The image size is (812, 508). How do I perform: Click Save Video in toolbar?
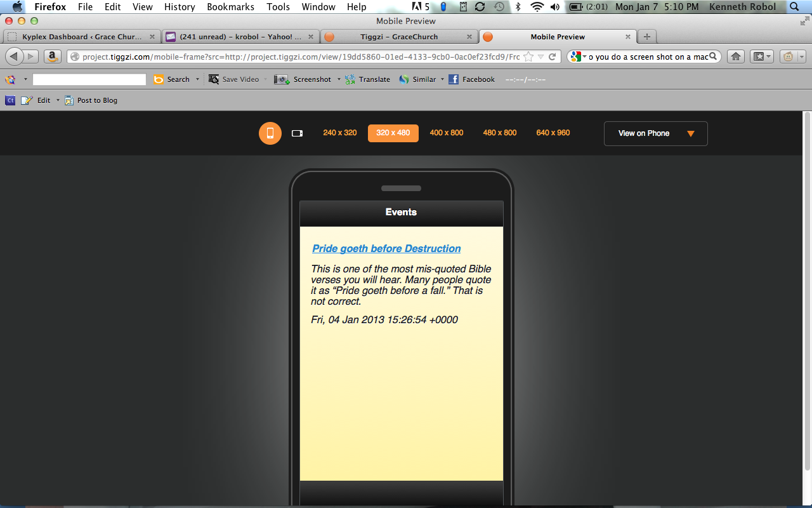point(233,79)
